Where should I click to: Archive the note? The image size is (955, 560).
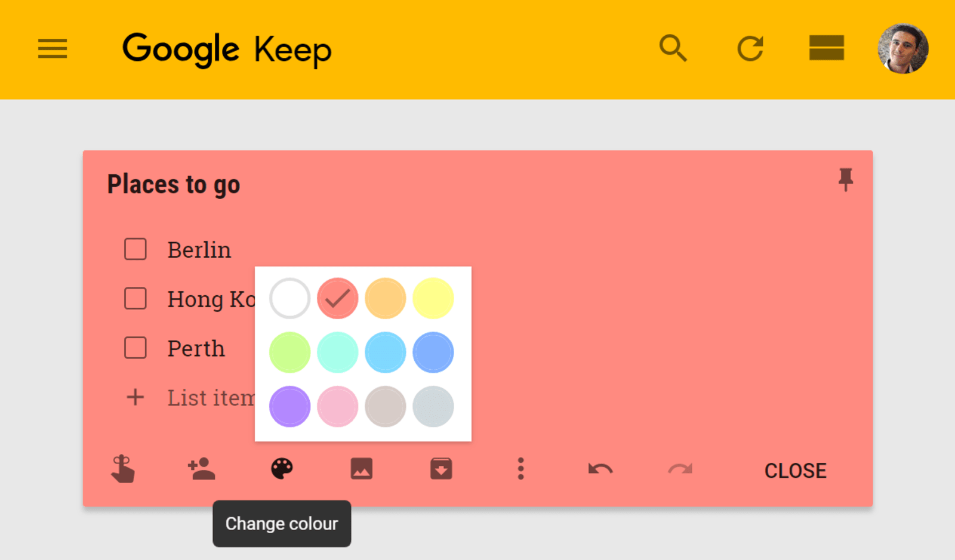coord(441,469)
